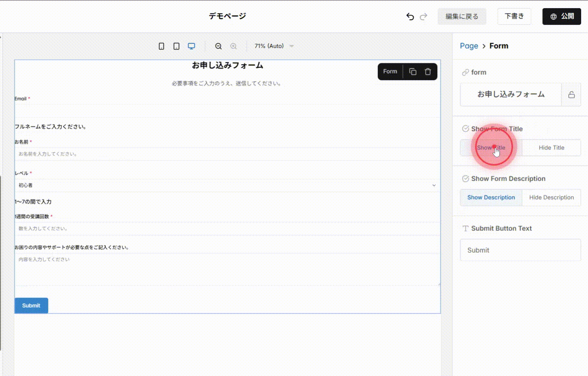This screenshot has width=588, height=376.
Task: Publish the page via 公開 button
Action: [x=561, y=16]
